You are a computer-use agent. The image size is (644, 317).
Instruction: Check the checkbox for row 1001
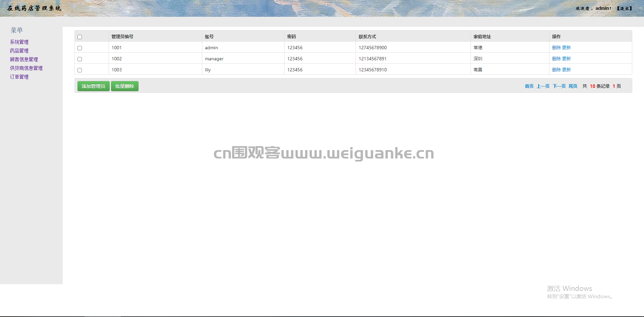click(79, 48)
